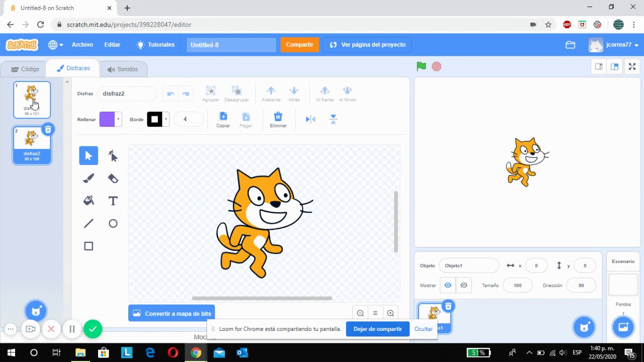Open Tutoriales
644x362 pixels.
pos(155,45)
